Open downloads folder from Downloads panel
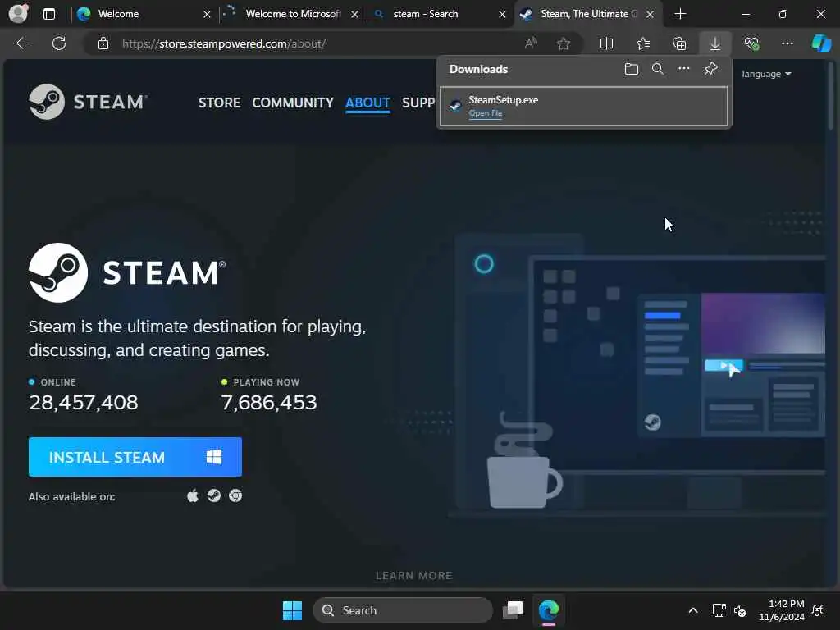This screenshot has width=840, height=630. pyautogui.click(x=632, y=69)
